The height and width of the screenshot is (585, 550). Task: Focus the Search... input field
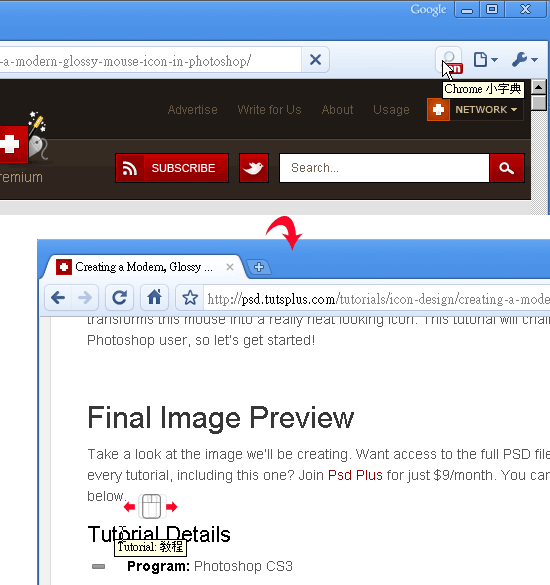pos(384,168)
